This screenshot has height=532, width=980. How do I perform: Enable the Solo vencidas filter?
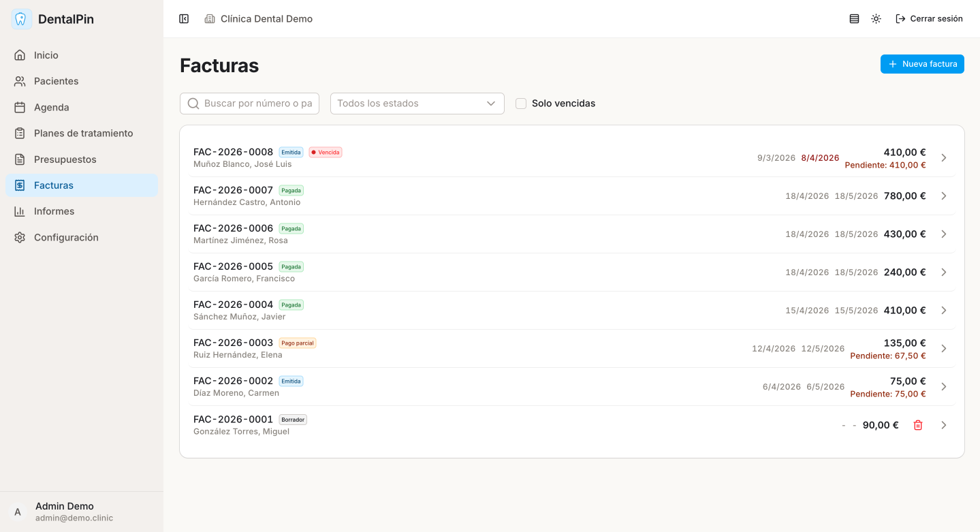[x=521, y=103]
